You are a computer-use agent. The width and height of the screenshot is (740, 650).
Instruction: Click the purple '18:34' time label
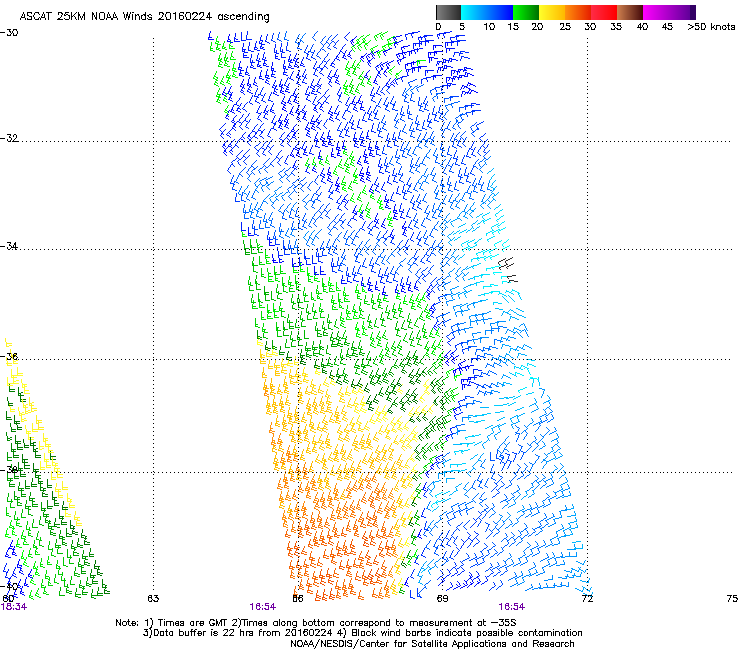click(x=14, y=607)
